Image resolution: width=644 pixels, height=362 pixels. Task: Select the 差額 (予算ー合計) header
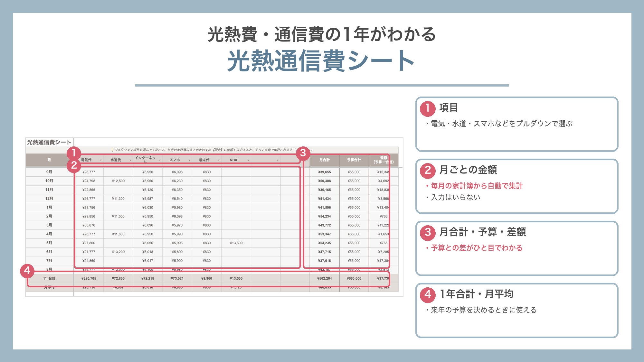click(384, 160)
